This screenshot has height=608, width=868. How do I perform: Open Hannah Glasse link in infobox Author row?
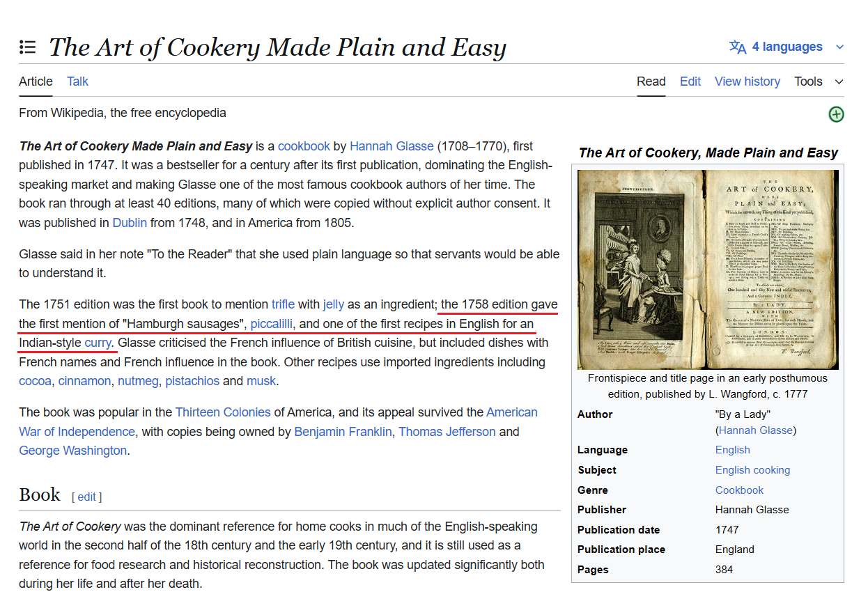click(x=757, y=430)
